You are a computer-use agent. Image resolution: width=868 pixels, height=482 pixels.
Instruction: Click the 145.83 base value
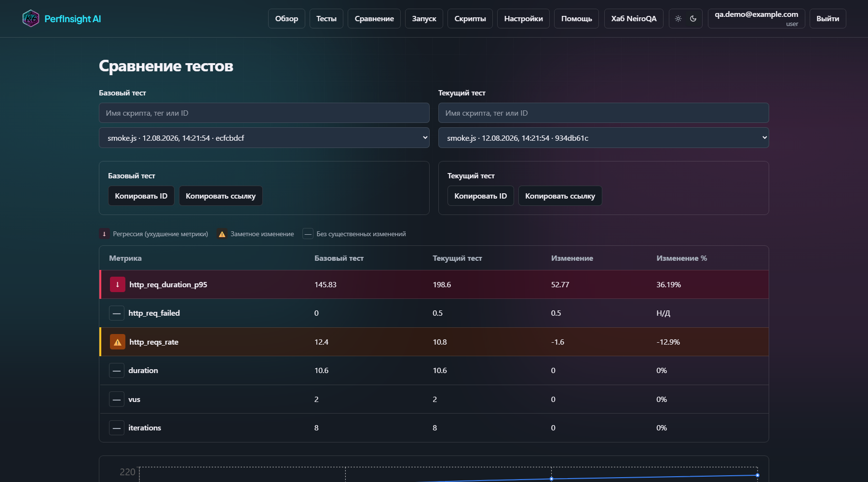point(325,285)
